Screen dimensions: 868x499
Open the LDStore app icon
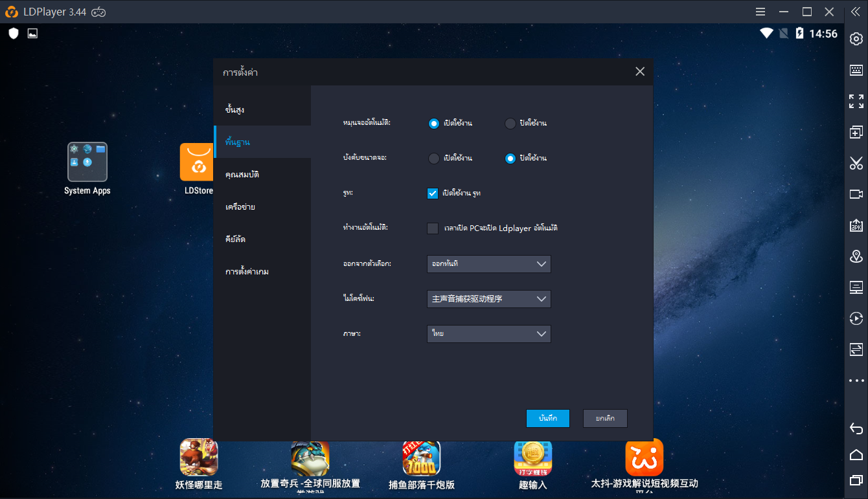[198, 162]
